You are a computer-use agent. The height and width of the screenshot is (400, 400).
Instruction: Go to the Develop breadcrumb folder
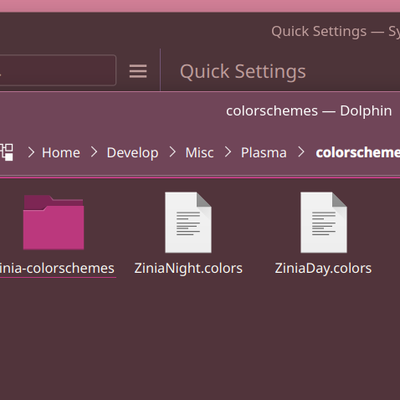click(x=132, y=153)
